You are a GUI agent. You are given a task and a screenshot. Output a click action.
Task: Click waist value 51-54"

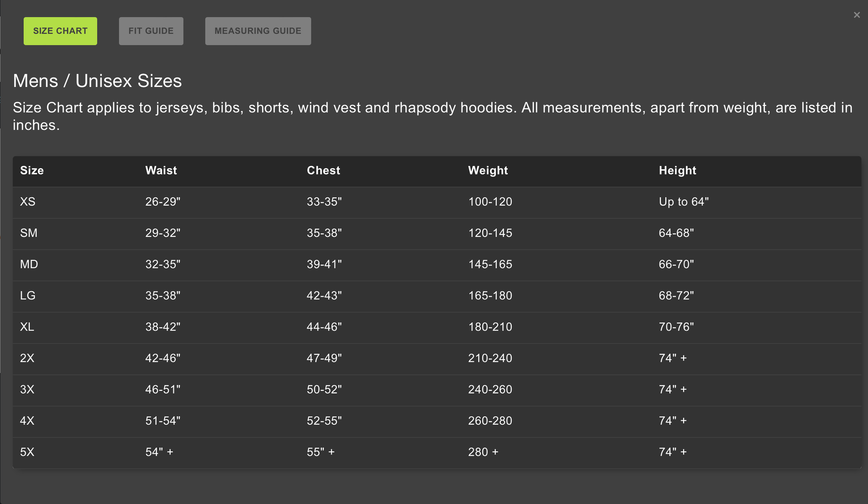[x=163, y=421]
